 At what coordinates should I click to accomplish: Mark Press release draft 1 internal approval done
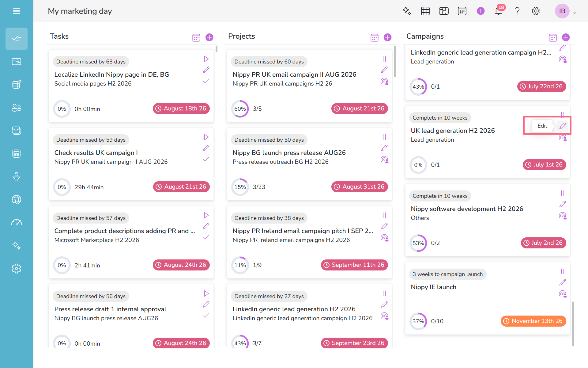[206, 316]
